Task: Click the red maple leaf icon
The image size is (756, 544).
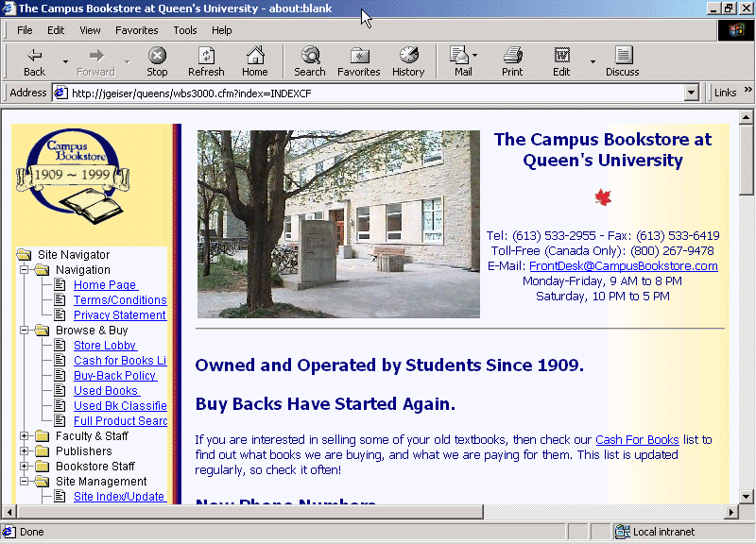Action: tap(603, 197)
